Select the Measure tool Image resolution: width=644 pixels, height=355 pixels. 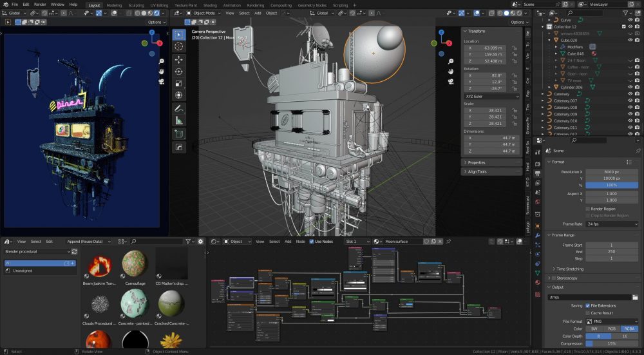[178, 120]
